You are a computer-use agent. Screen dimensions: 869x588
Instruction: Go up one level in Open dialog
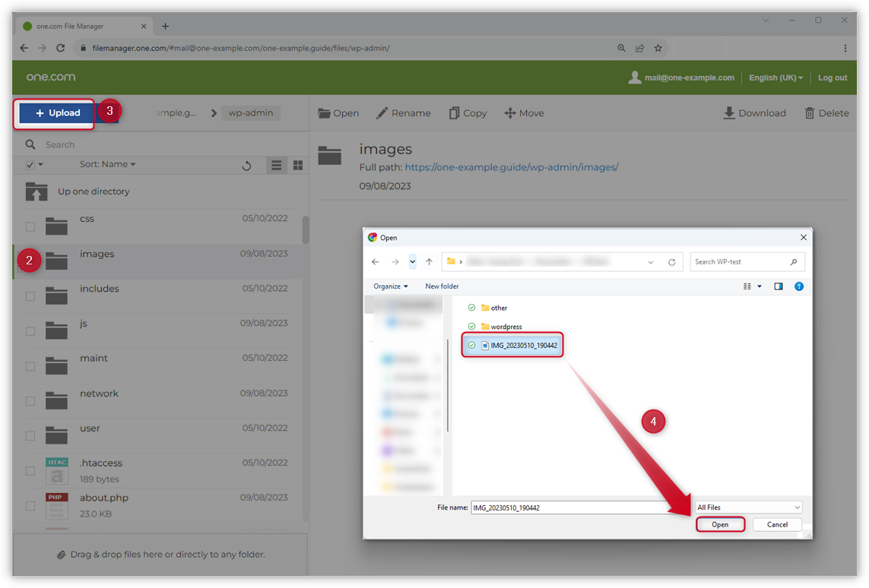tap(429, 262)
